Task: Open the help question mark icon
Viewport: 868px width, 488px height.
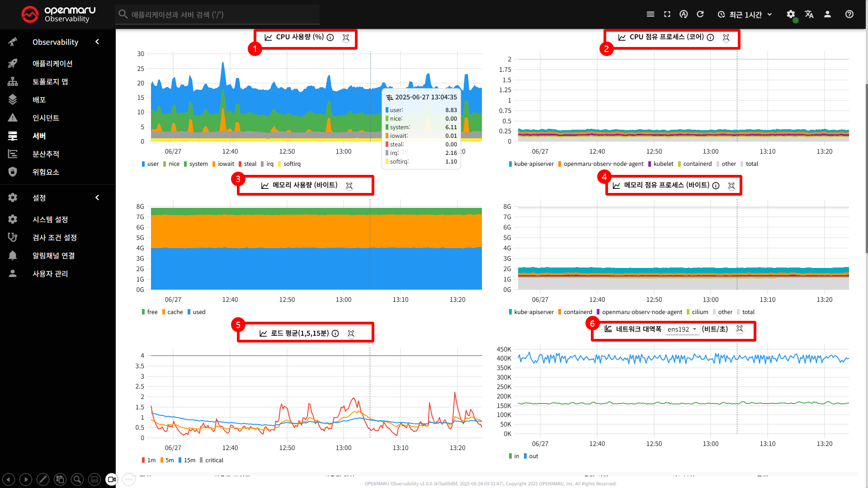Action: [x=849, y=14]
